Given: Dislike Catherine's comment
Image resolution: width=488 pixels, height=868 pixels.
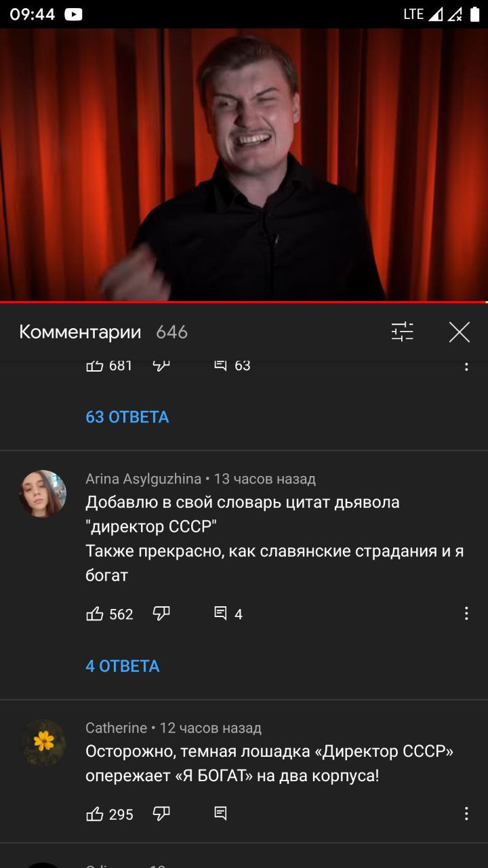Looking at the screenshot, I should (161, 814).
